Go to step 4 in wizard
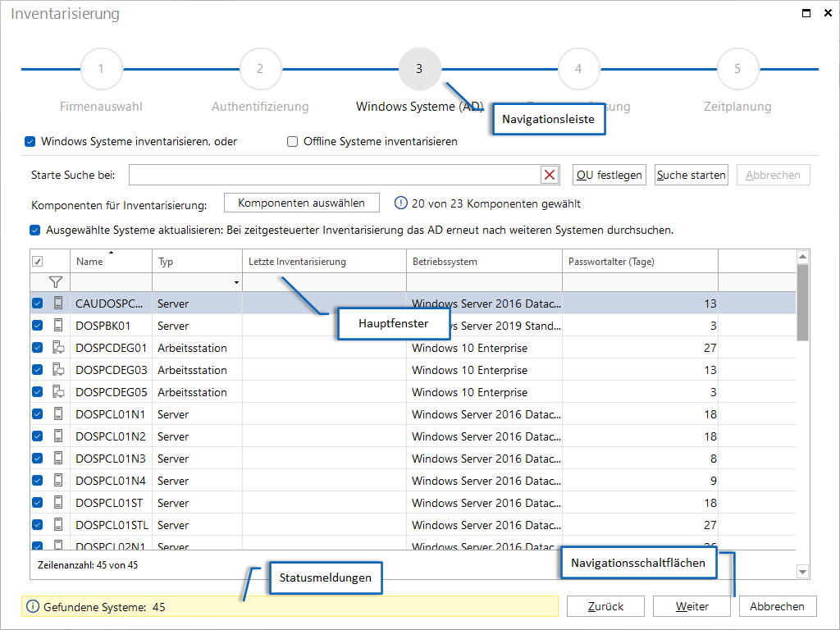This screenshot has width=840, height=630. [578, 69]
